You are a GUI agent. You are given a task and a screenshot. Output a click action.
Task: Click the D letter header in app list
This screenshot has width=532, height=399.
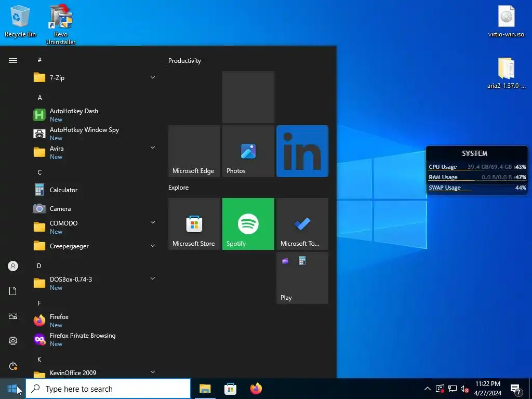(x=39, y=265)
